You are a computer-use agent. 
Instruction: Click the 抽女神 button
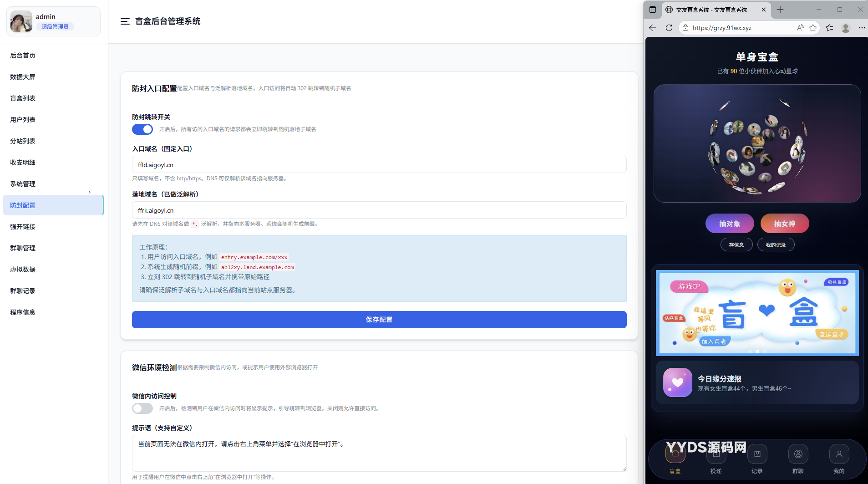(x=784, y=224)
